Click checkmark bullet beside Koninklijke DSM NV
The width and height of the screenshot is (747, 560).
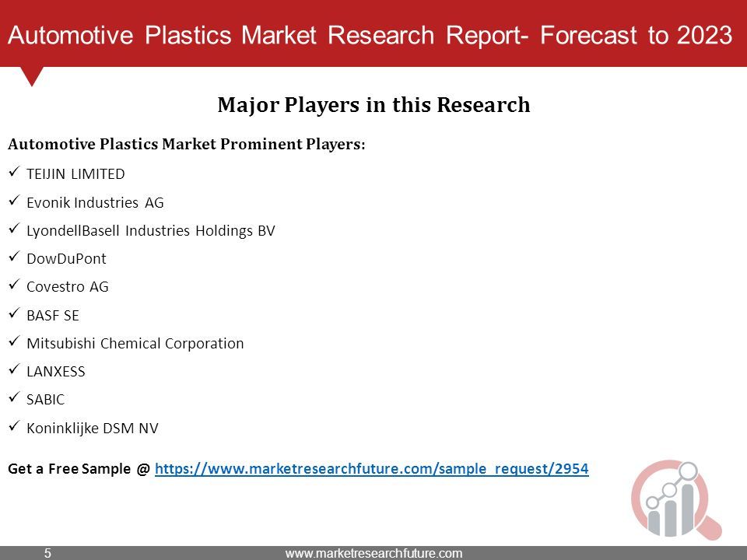[14, 425]
